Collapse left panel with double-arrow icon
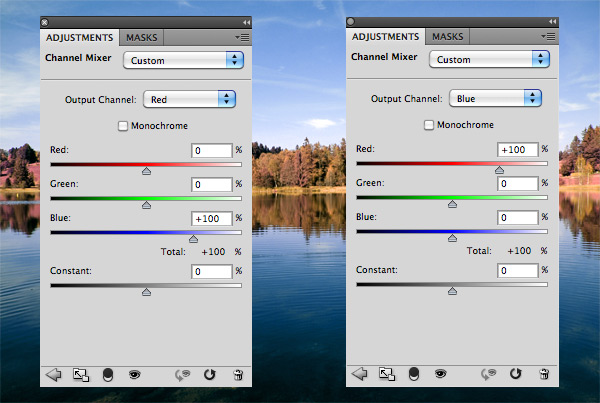This screenshot has height=403, width=600. [x=246, y=23]
